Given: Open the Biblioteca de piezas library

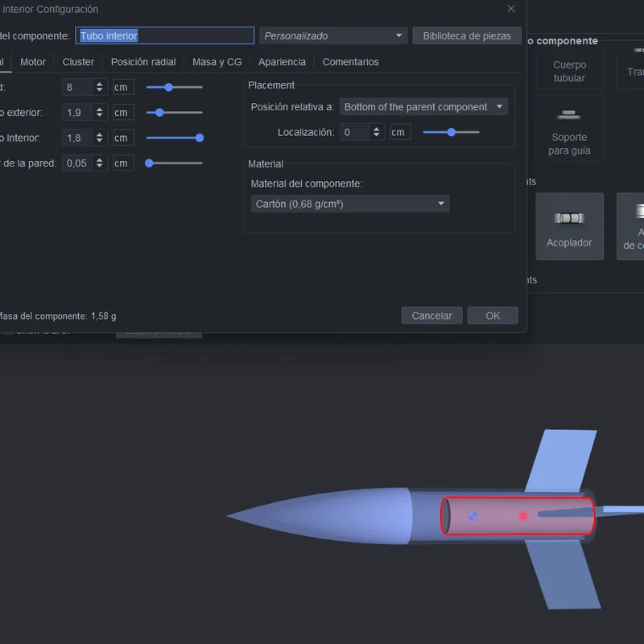Looking at the screenshot, I should (467, 35).
